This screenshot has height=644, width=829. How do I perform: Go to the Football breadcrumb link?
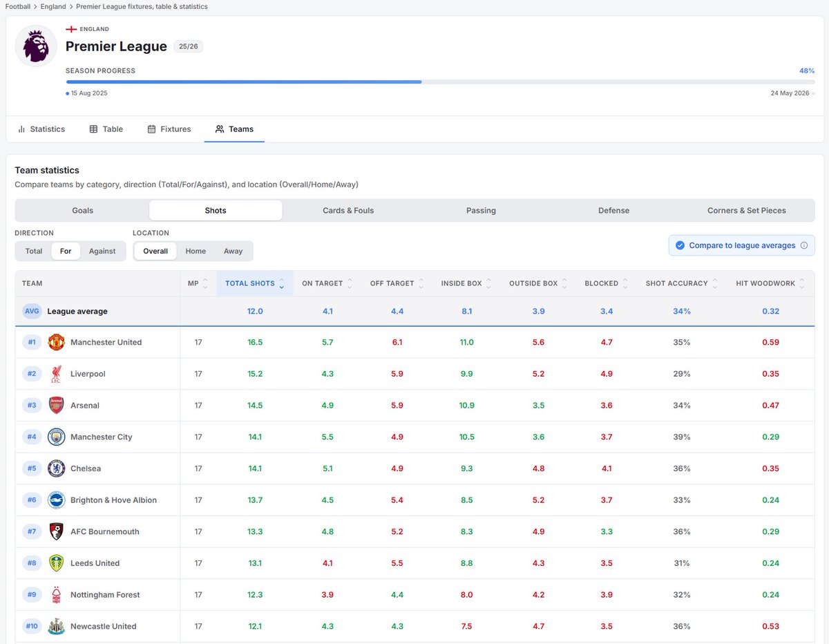[18, 6]
